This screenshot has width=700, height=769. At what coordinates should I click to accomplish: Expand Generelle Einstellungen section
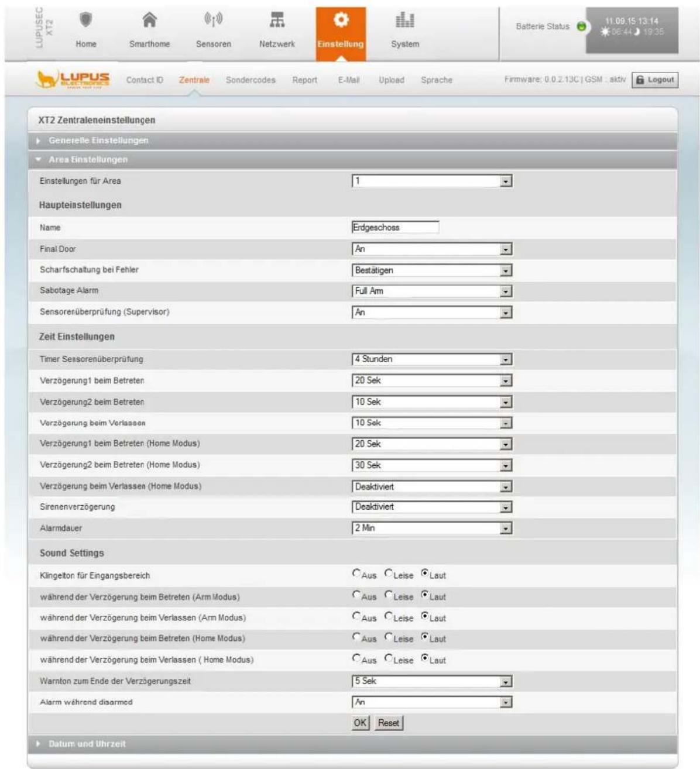tap(352, 140)
